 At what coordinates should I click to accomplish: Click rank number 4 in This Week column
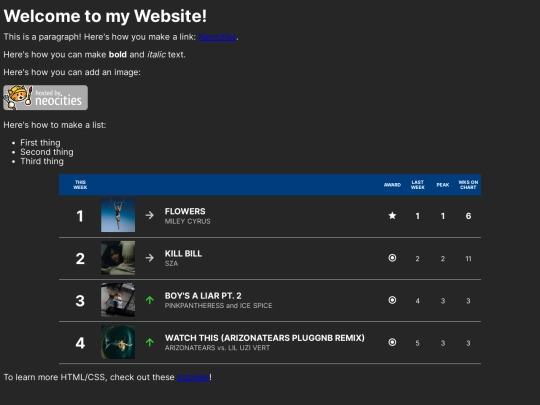[x=80, y=343]
